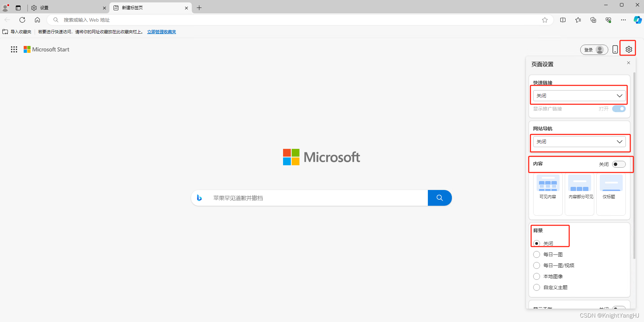Click the 快速链接 section label

[x=543, y=83]
